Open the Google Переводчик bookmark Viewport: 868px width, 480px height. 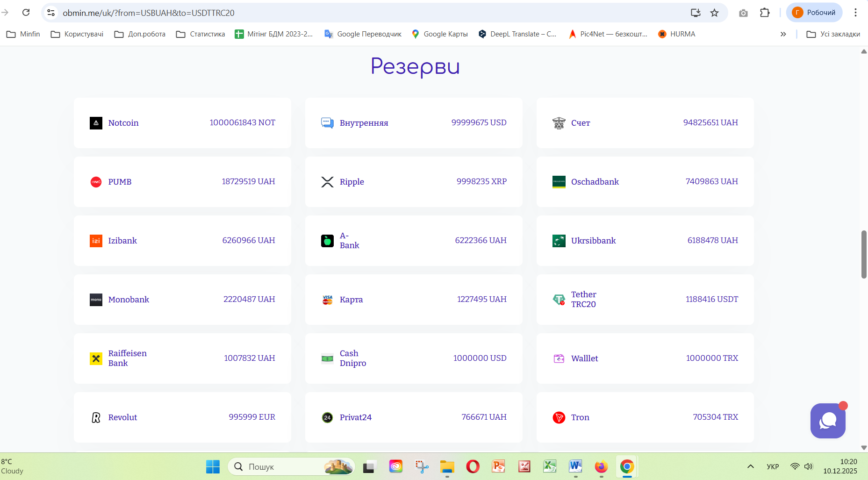(363, 34)
